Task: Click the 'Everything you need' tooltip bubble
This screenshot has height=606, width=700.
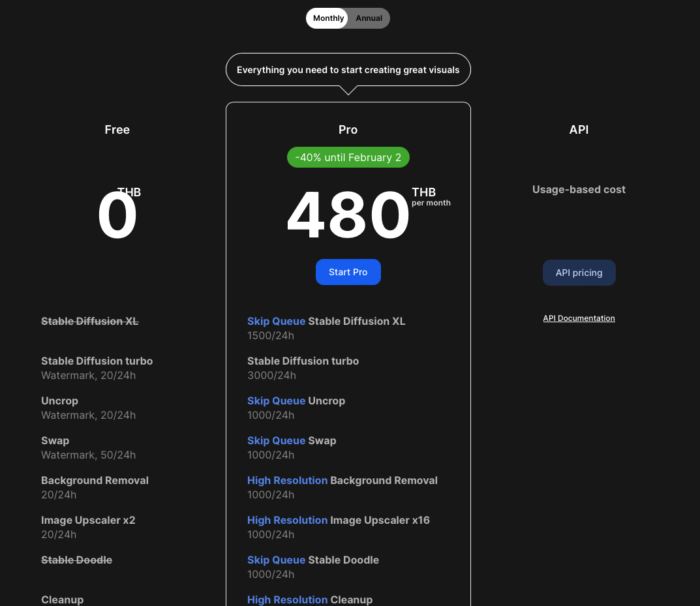Action: (x=348, y=70)
